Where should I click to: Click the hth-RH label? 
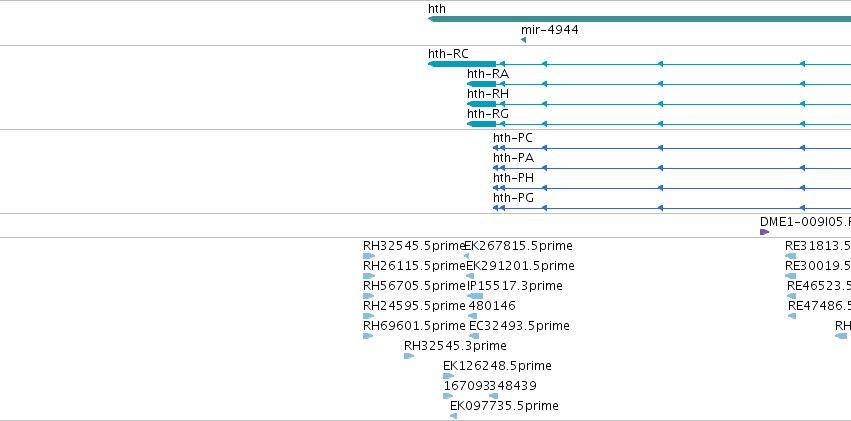488,94
